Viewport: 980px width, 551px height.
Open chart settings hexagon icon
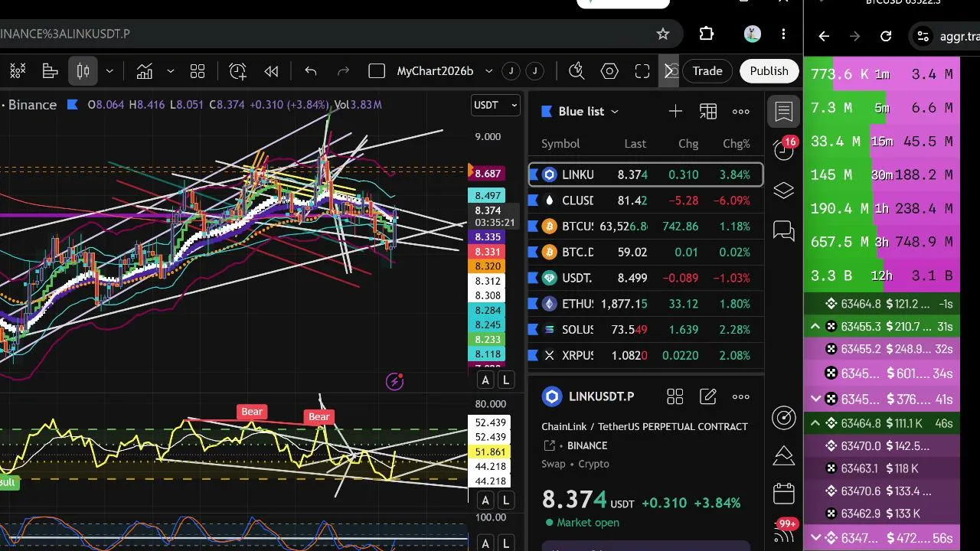pyautogui.click(x=609, y=71)
